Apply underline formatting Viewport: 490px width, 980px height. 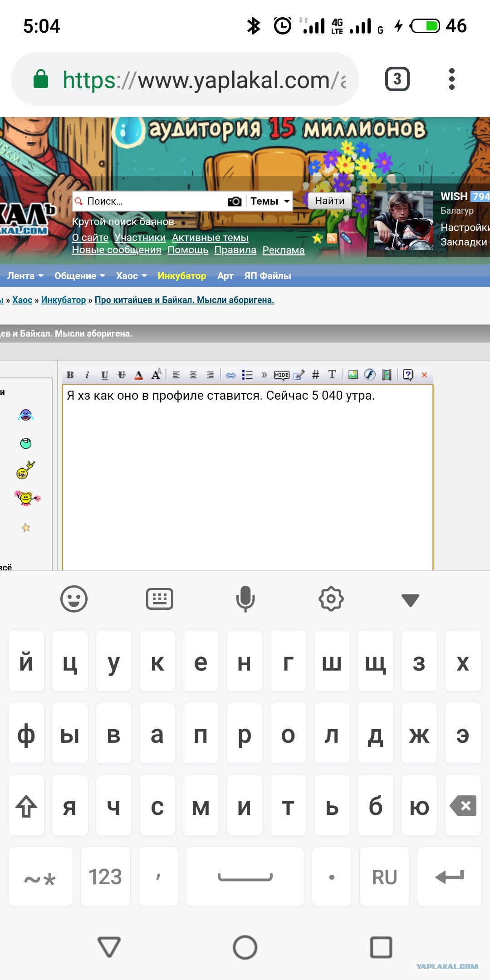[x=105, y=375]
